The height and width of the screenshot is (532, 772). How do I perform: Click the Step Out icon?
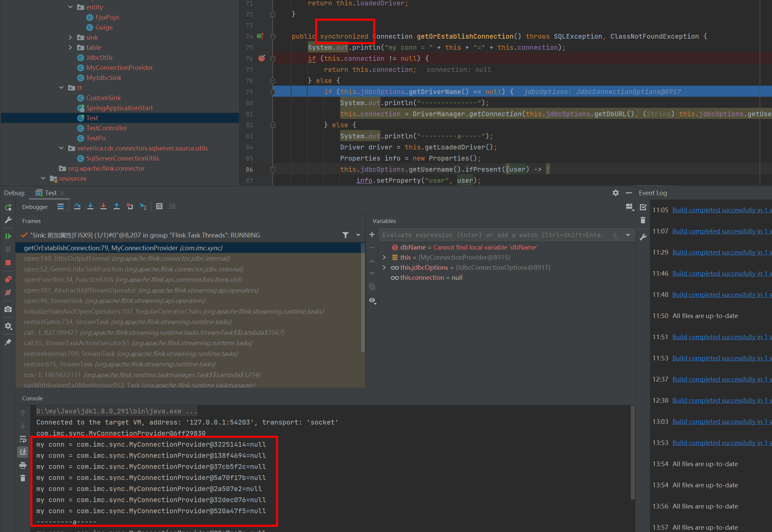(x=117, y=206)
